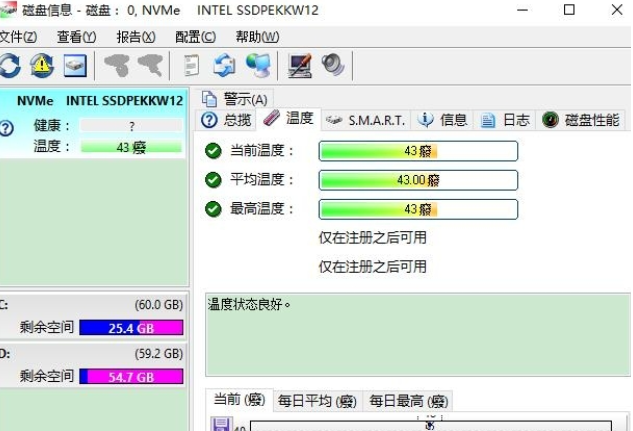Select the 温度 tab
Image resolution: width=633 pixels, height=431 pixels.
click(x=288, y=119)
